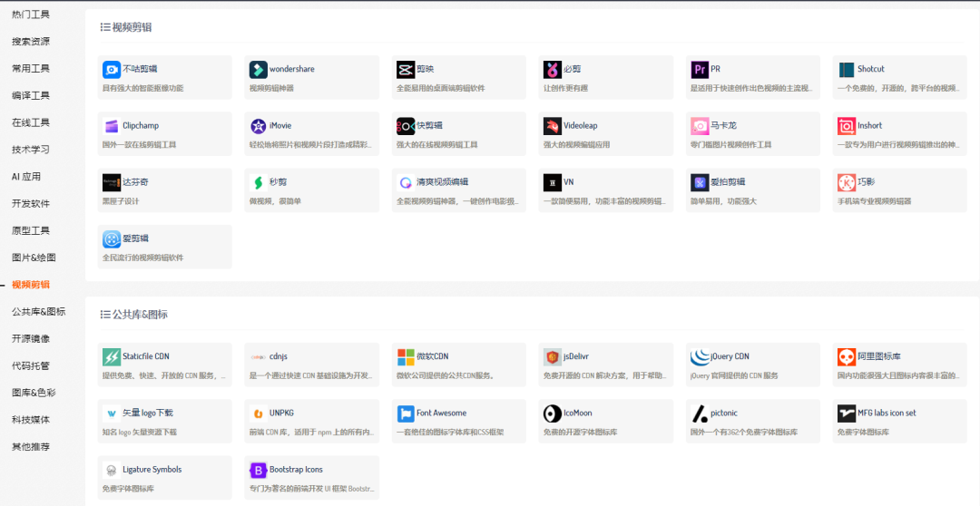Click 微软公司提供的公共CDN服务 description

446,375
